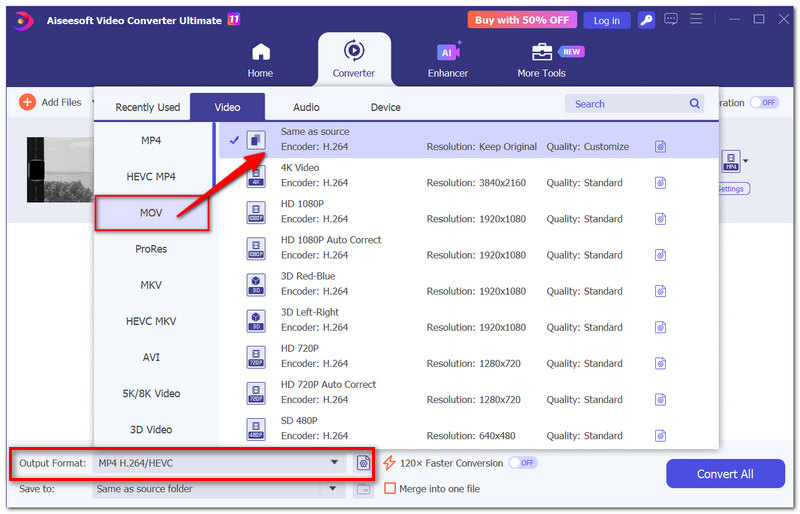This screenshot has width=800, height=514.
Task: Open the file's MP4 format dropdown icon
Action: (x=735, y=161)
